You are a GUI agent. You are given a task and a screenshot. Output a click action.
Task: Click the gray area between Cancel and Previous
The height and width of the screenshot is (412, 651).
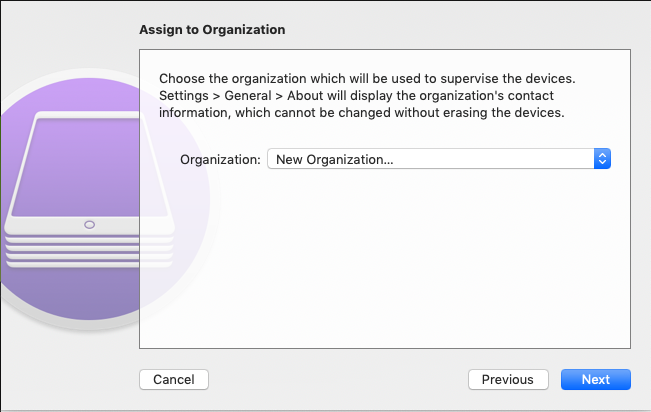(340, 380)
